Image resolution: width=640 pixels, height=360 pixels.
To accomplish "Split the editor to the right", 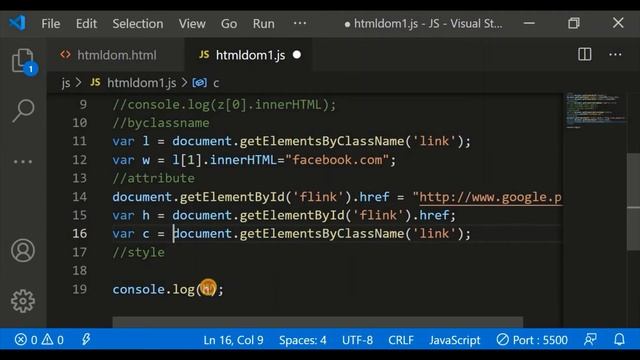I will point(584,54).
